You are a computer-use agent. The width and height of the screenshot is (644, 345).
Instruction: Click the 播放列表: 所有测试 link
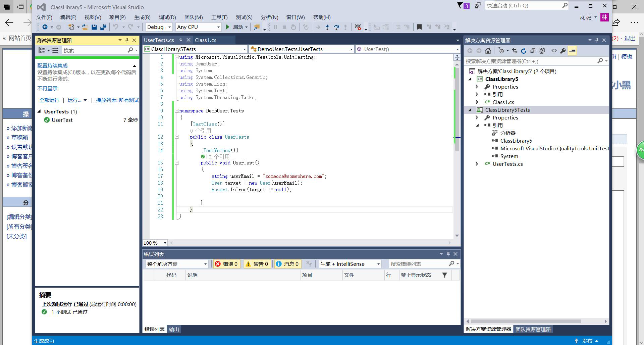117,100
